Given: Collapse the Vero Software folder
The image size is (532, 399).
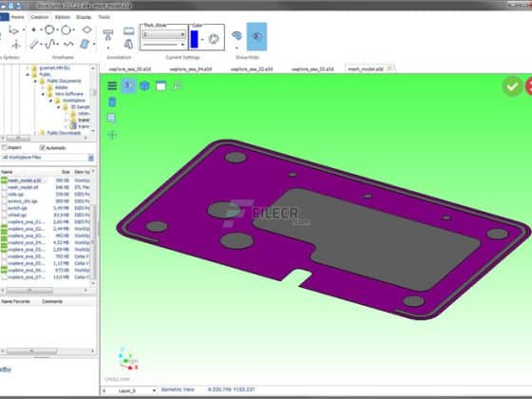Looking at the screenshot, I should point(43,94).
